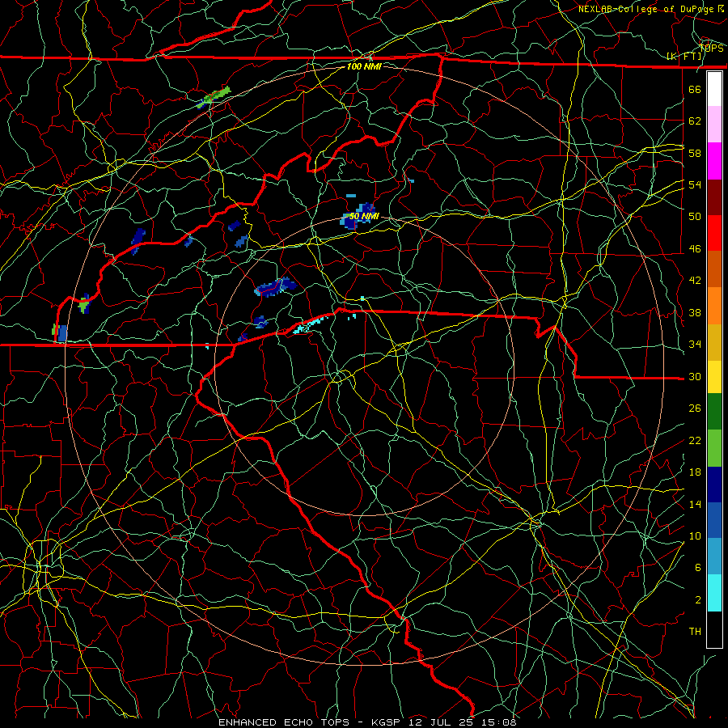728x728 pixels.
Task: Select the light green legend swatch
Action: (x=714, y=448)
